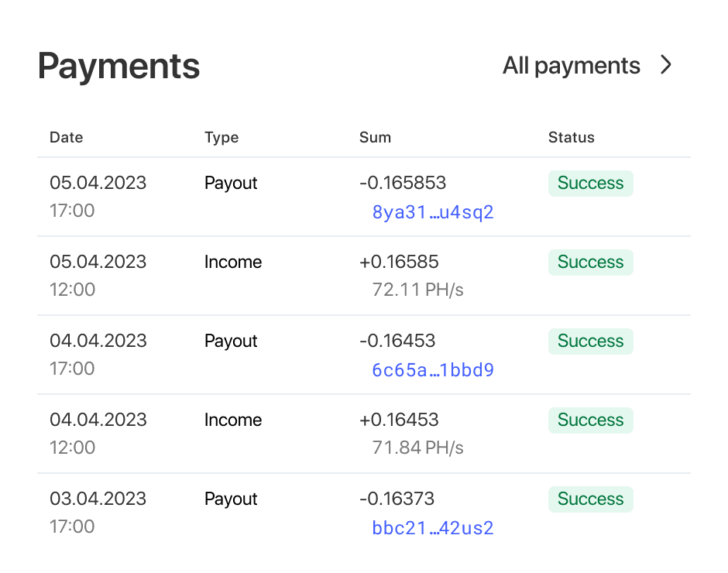Click the sum +0.16453

[x=399, y=420]
